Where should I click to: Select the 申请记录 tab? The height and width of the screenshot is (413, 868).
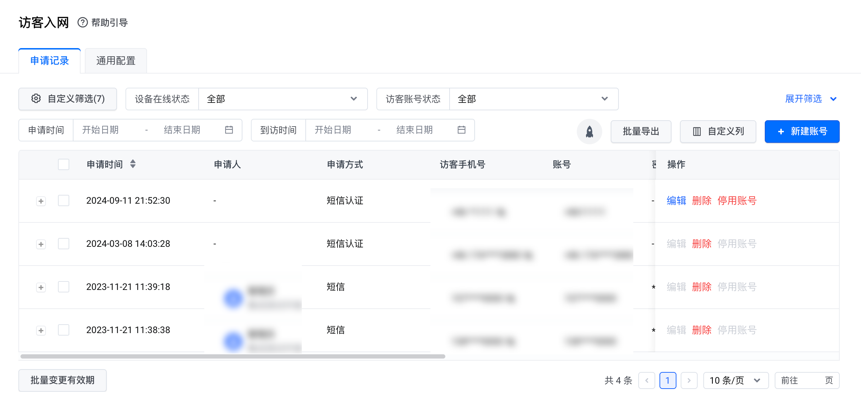[49, 61]
